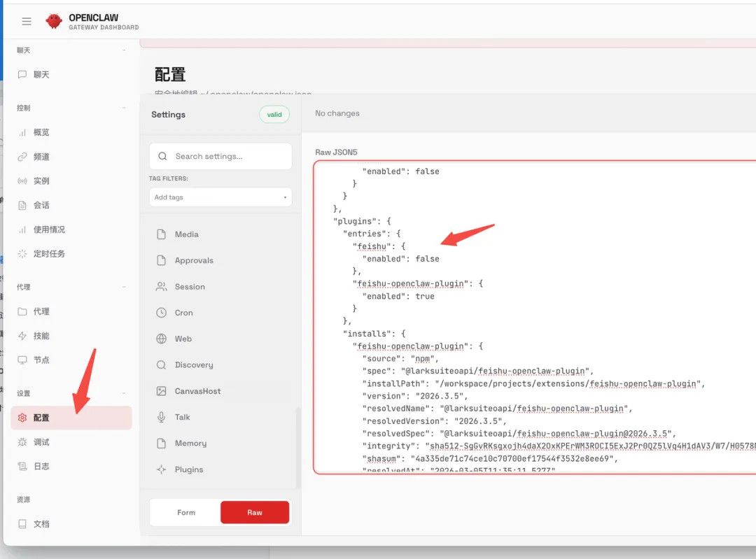This screenshot has width=756, height=559.
Task: Click the Cron clock icon
Action: (x=162, y=313)
